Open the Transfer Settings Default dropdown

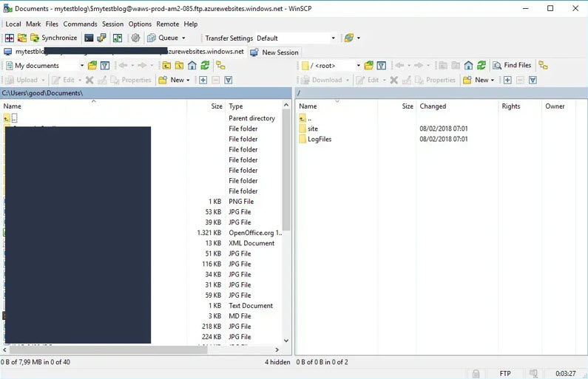pos(333,38)
